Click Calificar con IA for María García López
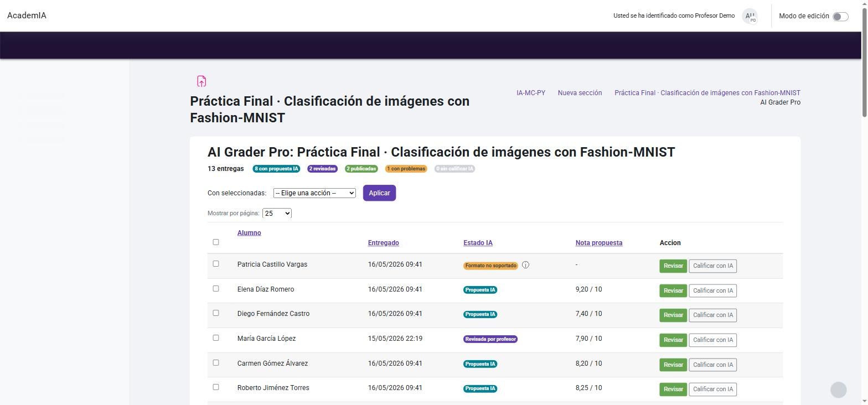868x405 pixels. click(x=713, y=340)
